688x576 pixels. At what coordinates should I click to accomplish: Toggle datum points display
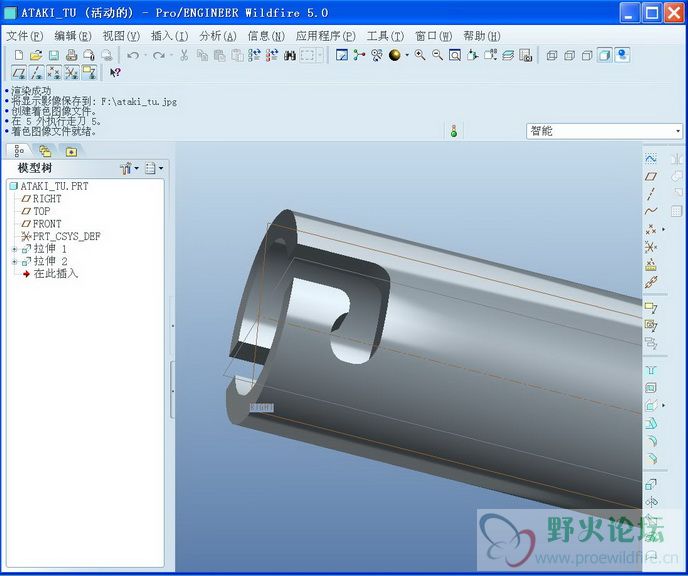[54, 72]
